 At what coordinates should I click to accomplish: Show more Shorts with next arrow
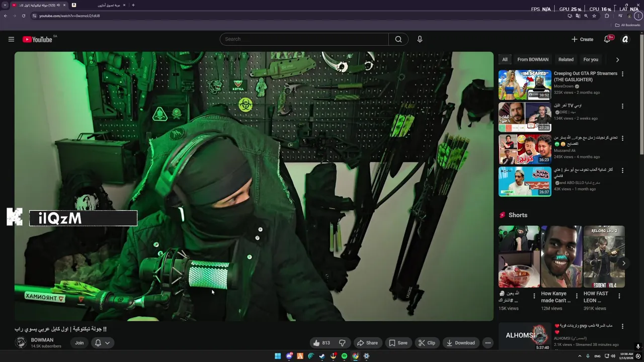coord(624,263)
